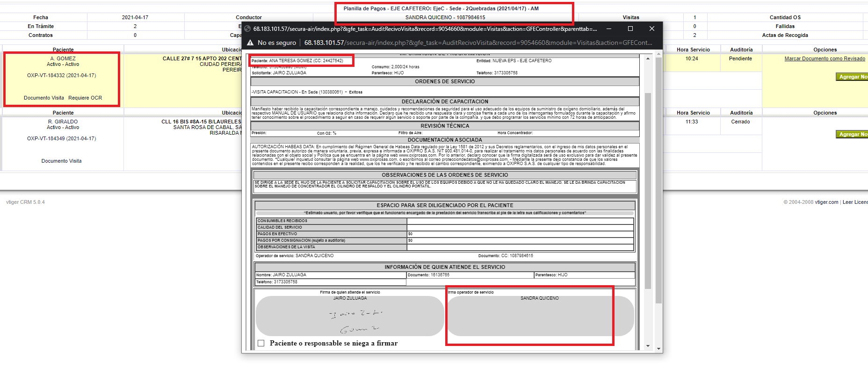
Task: Close the AuditRecivoVisita popup window
Action: [x=652, y=29]
